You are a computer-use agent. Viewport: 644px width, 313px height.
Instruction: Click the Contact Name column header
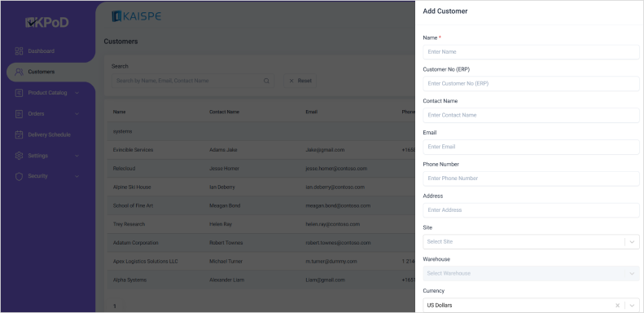click(224, 112)
